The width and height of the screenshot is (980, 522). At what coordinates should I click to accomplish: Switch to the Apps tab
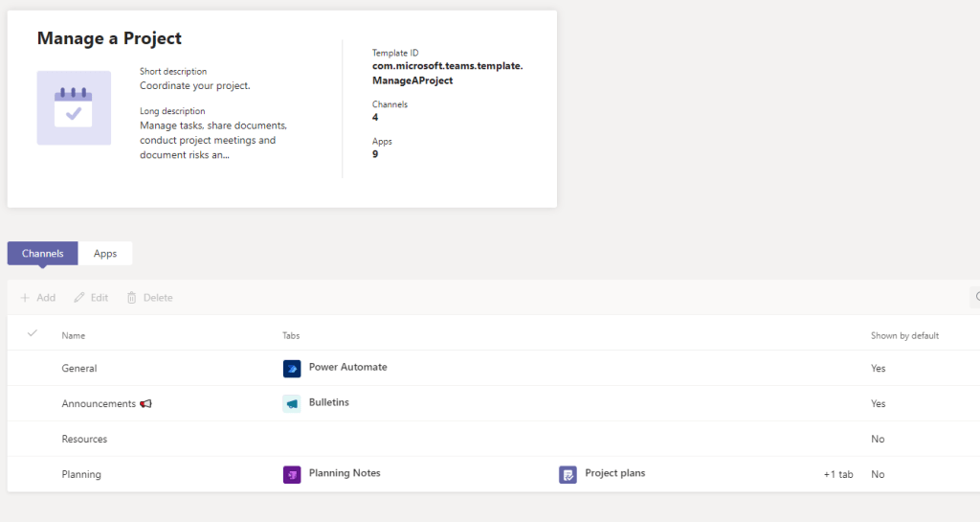pyautogui.click(x=105, y=254)
